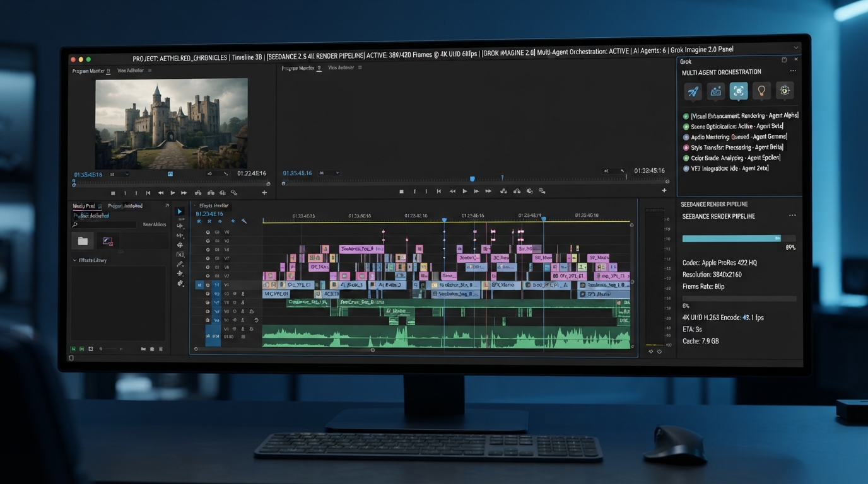
Task: Click the search field in the media panel
Action: (x=104, y=225)
